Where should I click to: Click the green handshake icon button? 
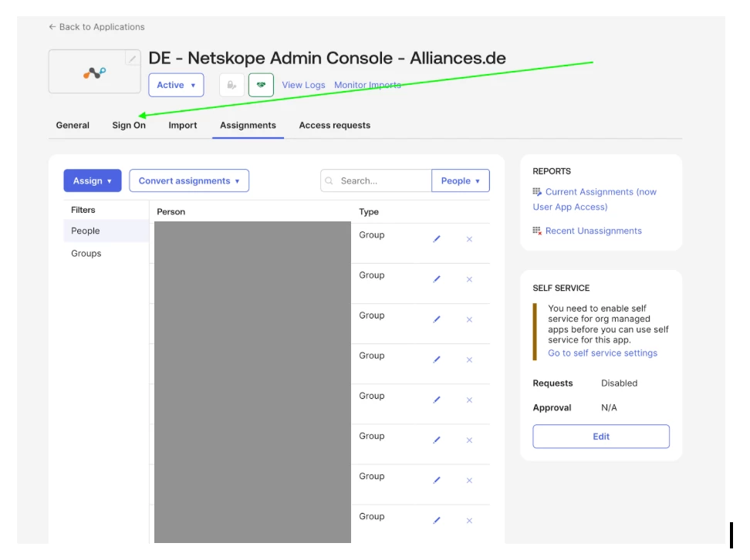click(x=261, y=85)
